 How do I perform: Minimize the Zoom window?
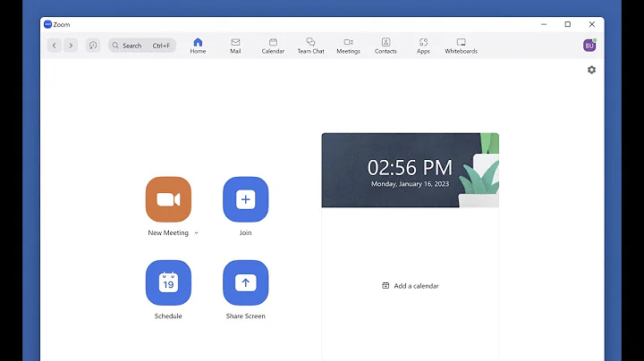tap(544, 24)
